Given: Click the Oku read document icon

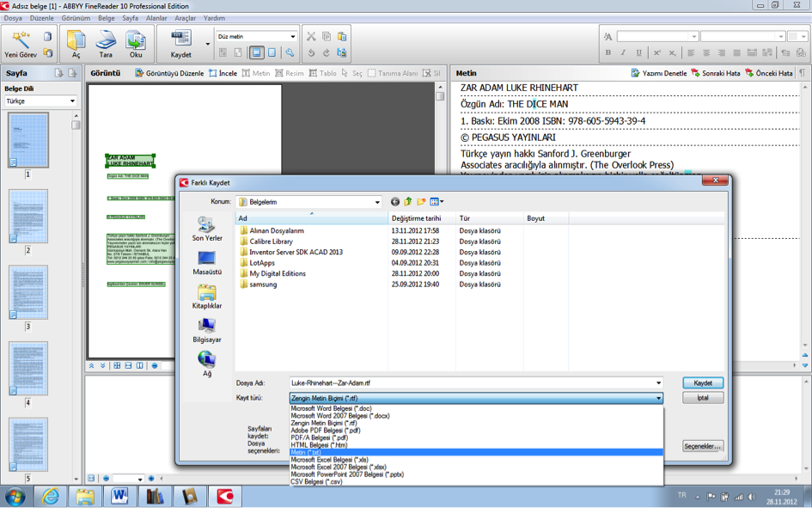Looking at the screenshot, I should (136, 40).
